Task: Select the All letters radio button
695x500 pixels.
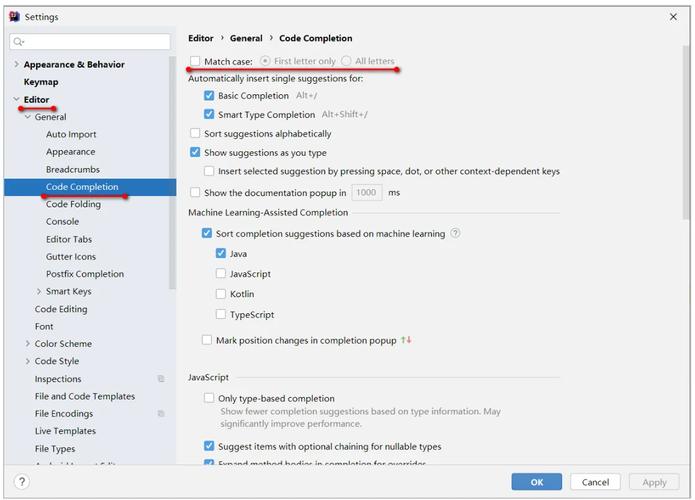Action: 346,61
